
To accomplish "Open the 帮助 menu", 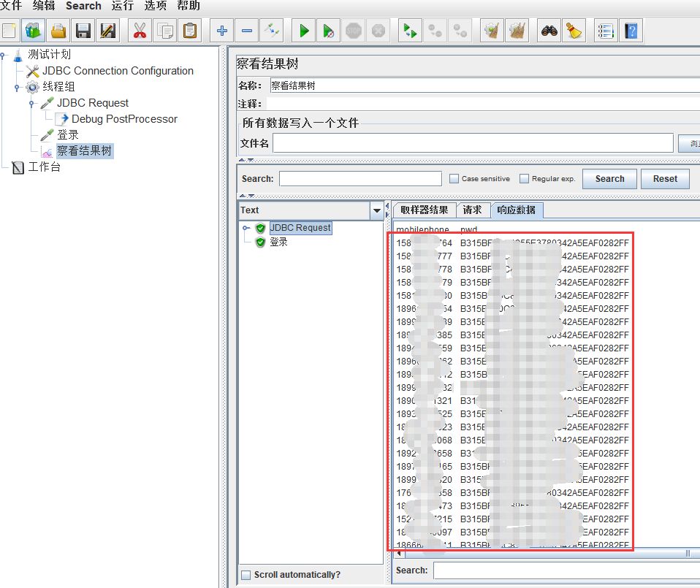I will (x=188, y=5).
